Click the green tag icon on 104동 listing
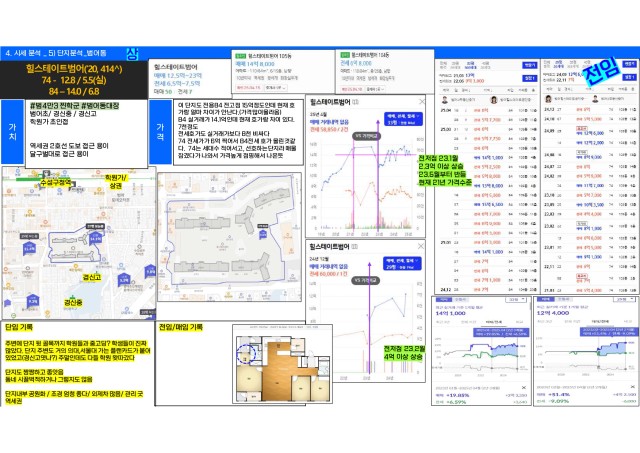Image resolution: width=640 pixels, height=453 pixels. pos(345,55)
